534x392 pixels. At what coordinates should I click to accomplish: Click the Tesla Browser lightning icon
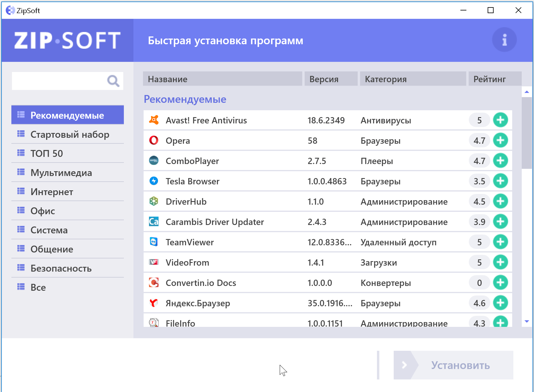pyautogui.click(x=154, y=181)
